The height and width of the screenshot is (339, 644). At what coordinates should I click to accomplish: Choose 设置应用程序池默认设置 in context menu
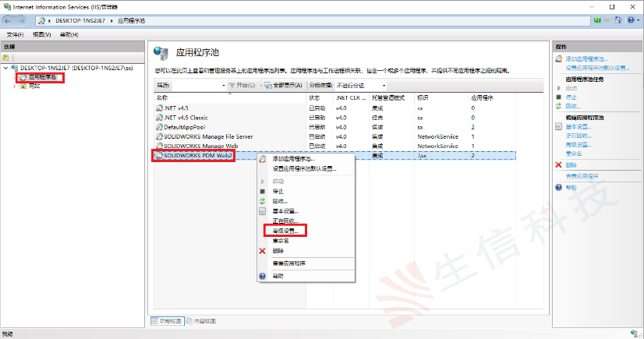306,168
